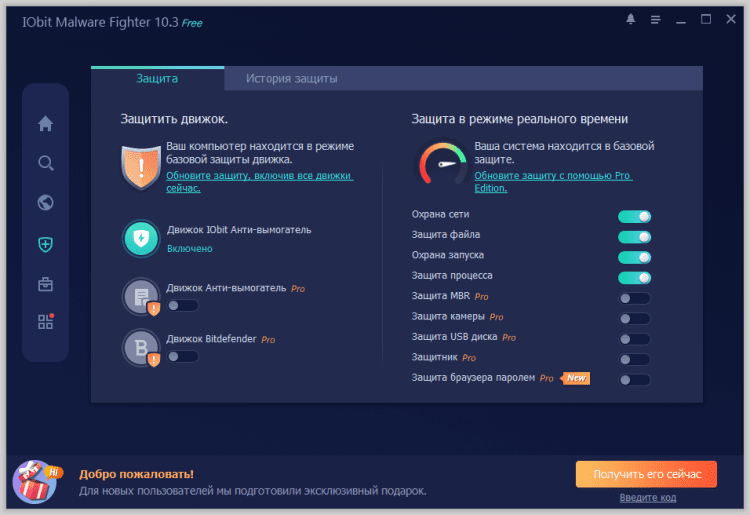
Task: Enable Защита камеры switch
Action: (634, 318)
